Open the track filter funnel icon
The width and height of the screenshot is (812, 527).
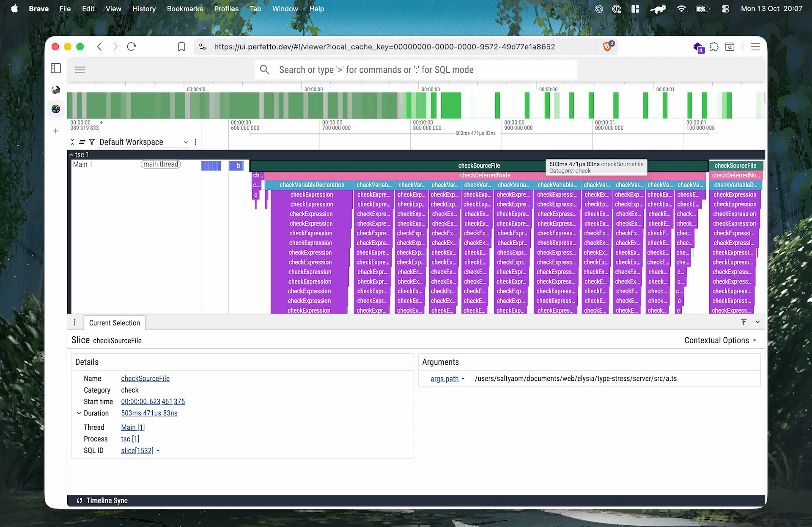tap(92, 142)
